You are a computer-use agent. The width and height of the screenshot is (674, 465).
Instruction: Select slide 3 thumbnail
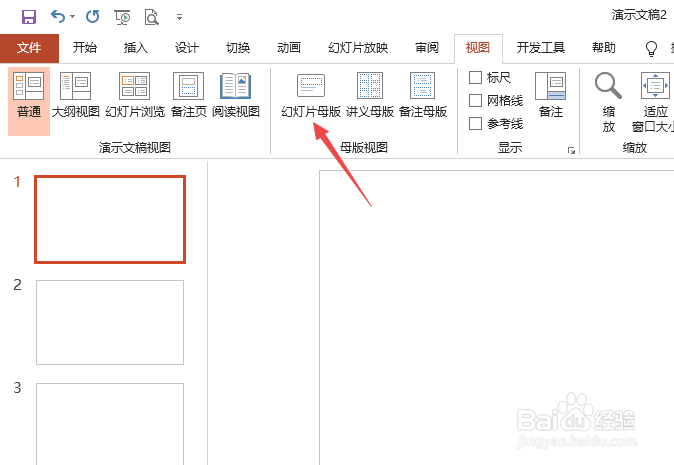[110, 424]
